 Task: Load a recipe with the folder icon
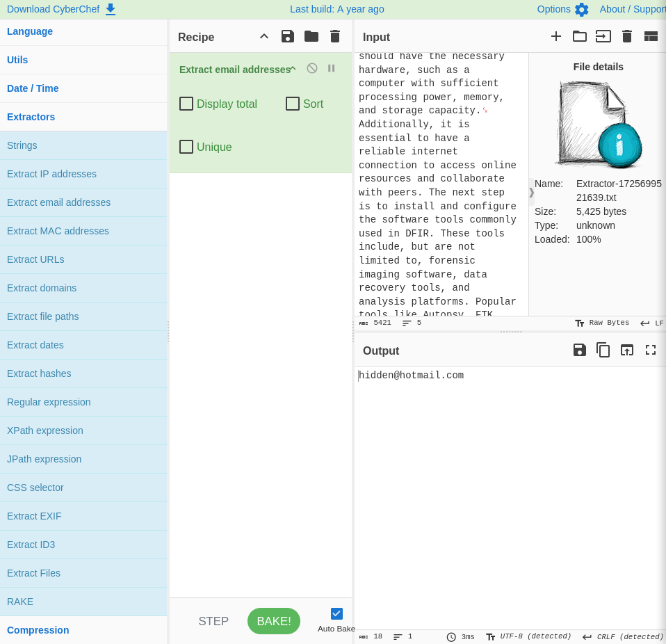[x=311, y=37]
